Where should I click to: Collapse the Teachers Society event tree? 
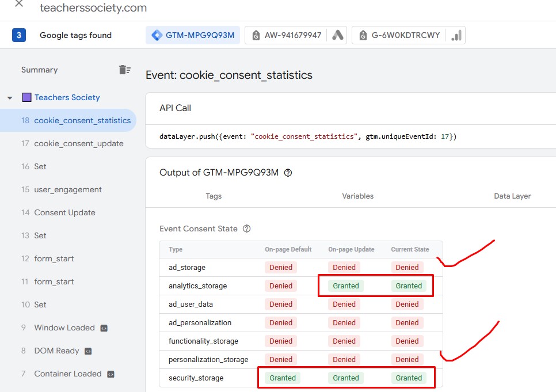[x=10, y=98]
